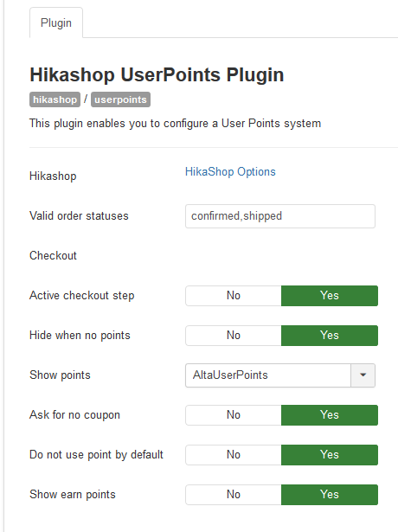Set Ask for no coupon to Yes
Viewport: 398px width, 532px height.
(330, 415)
